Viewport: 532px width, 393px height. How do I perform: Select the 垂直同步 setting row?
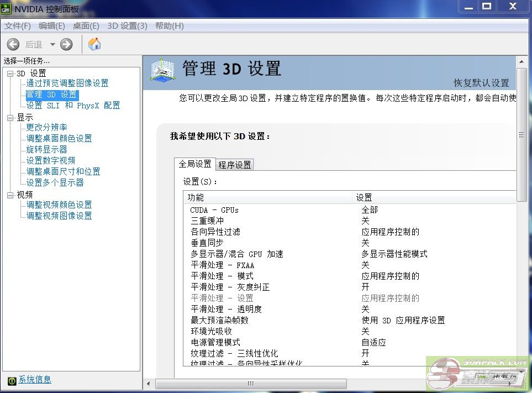click(350, 243)
